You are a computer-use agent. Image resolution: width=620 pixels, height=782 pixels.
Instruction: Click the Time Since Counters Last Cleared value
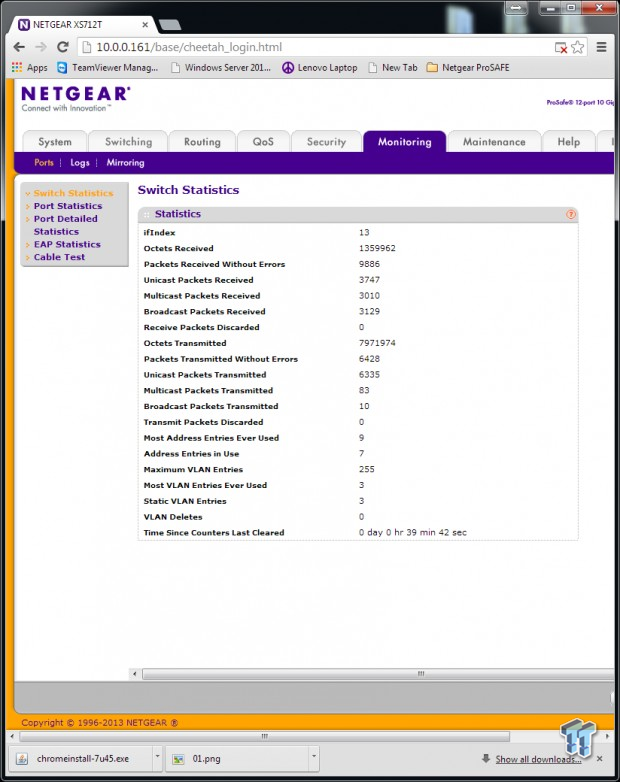(x=413, y=533)
